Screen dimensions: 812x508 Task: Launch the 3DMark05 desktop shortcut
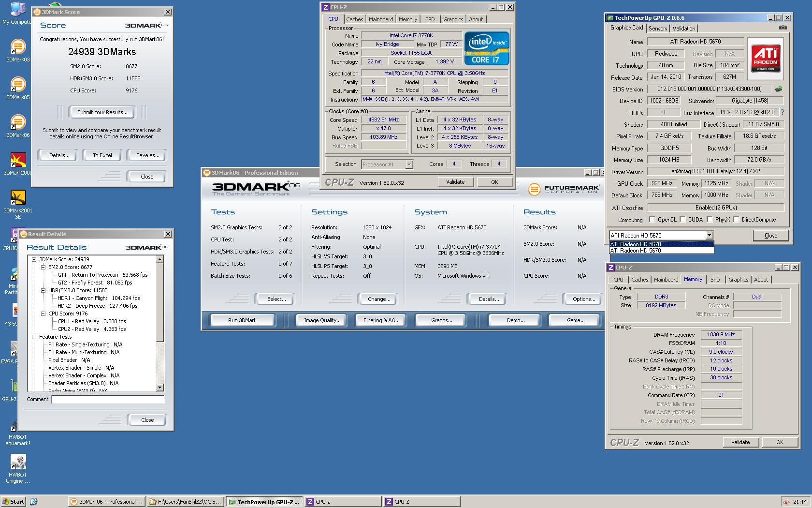(18, 88)
